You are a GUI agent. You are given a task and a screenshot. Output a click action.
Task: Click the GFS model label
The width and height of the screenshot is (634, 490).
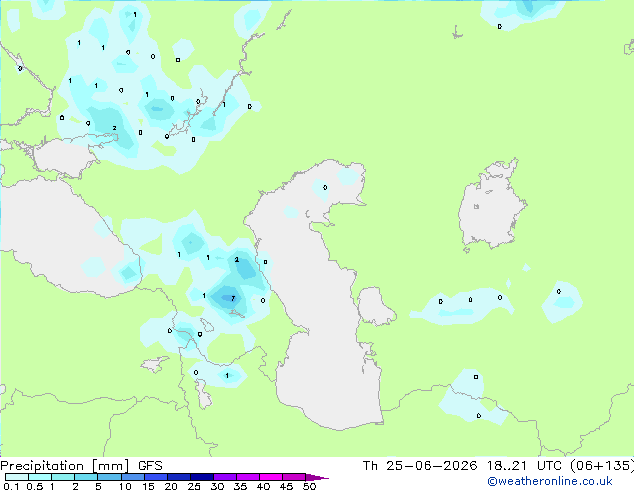[150, 466]
